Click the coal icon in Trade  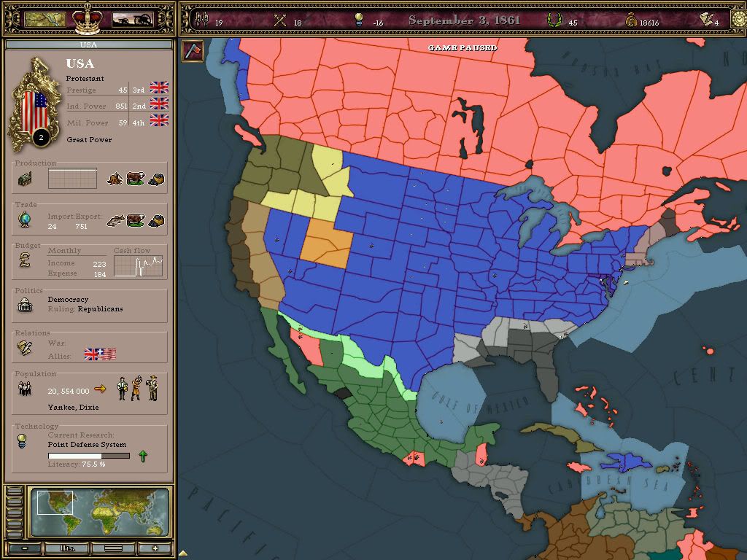(x=156, y=220)
